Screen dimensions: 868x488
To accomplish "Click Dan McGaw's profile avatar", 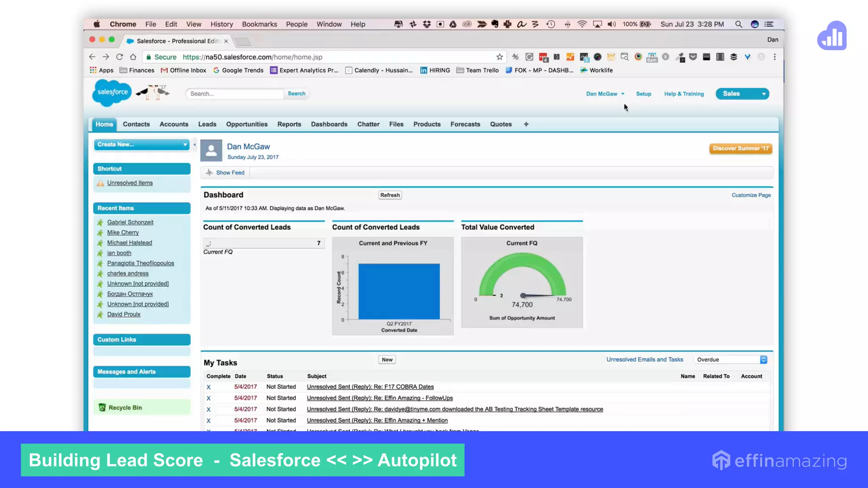I will (211, 150).
